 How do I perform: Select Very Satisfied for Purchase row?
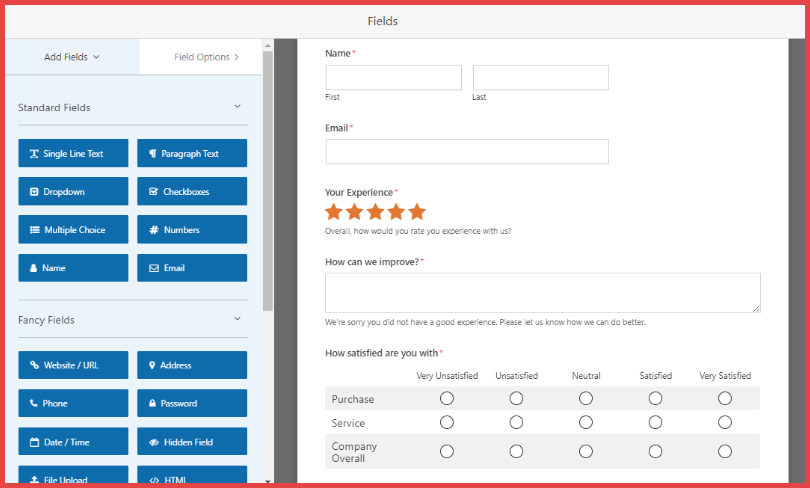(725, 398)
